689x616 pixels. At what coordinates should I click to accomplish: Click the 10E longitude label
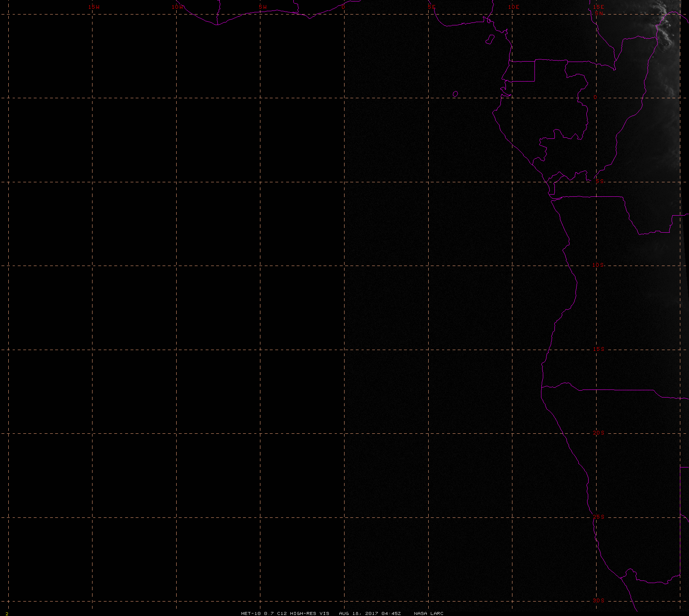pyautogui.click(x=513, y=7)
